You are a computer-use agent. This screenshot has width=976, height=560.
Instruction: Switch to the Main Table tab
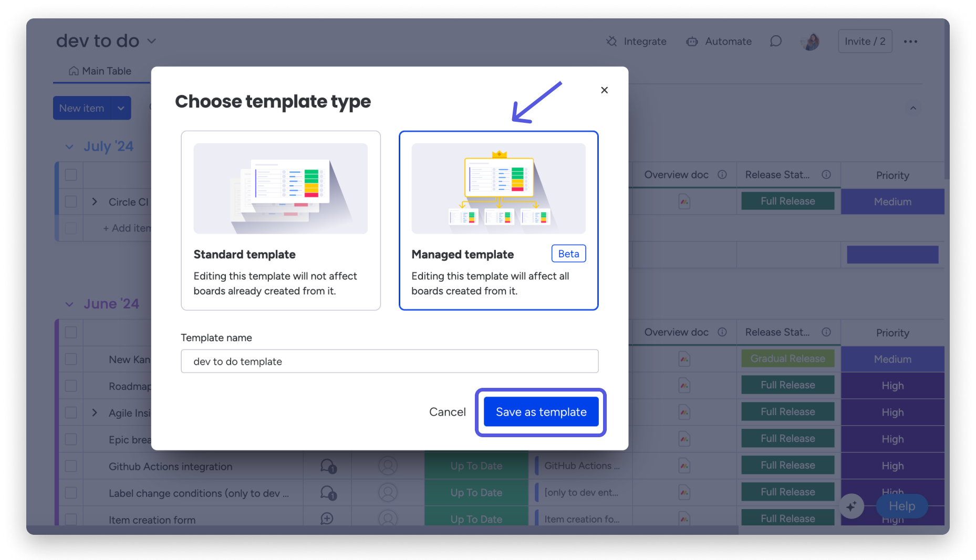(100, 71)
